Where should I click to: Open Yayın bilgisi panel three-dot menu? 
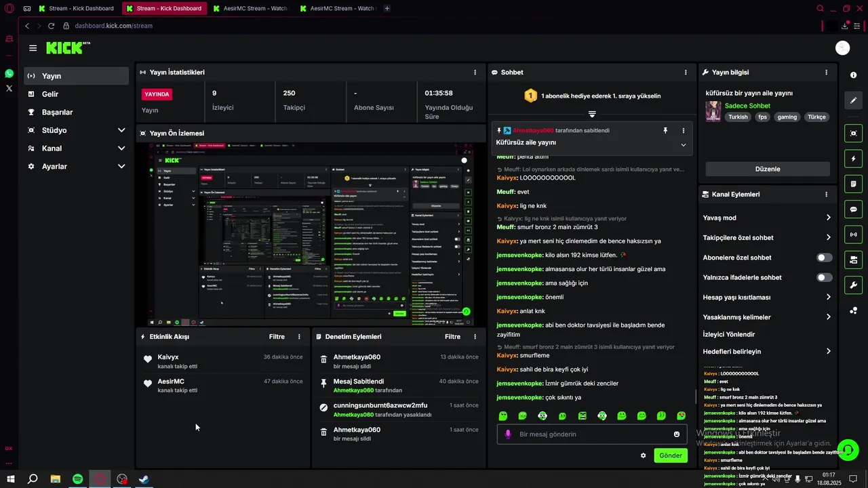826,72
